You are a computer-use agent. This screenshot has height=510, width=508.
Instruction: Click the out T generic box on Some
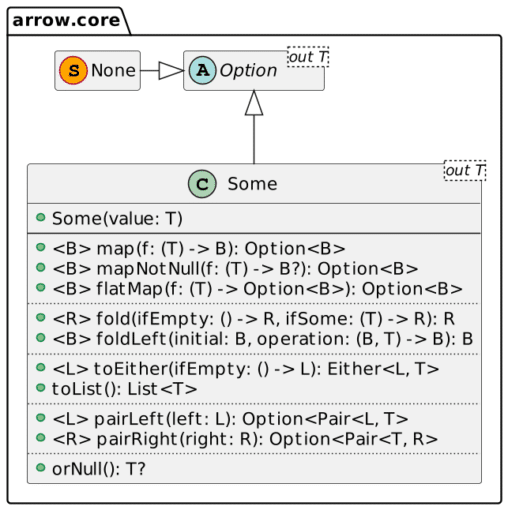tap(465, 170)
